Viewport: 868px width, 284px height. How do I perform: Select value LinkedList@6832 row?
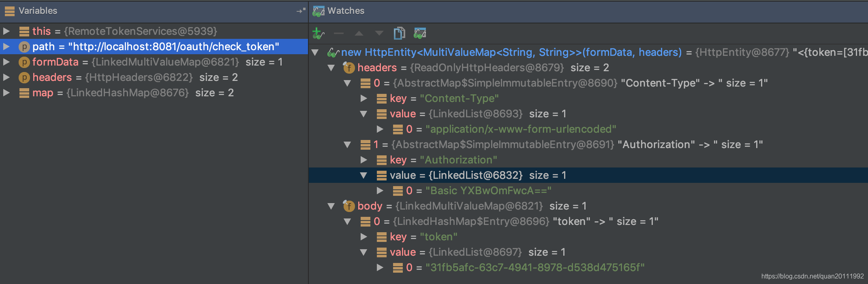(588, 175)
